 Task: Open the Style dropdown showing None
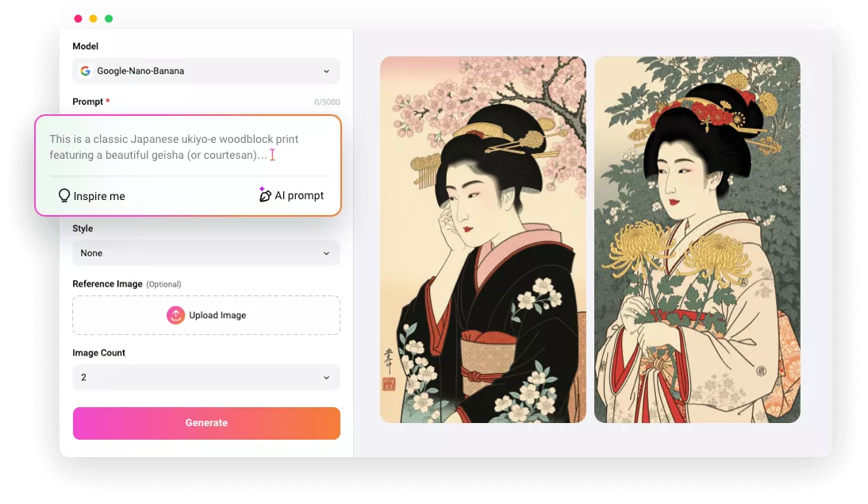[x=206, y=252]
